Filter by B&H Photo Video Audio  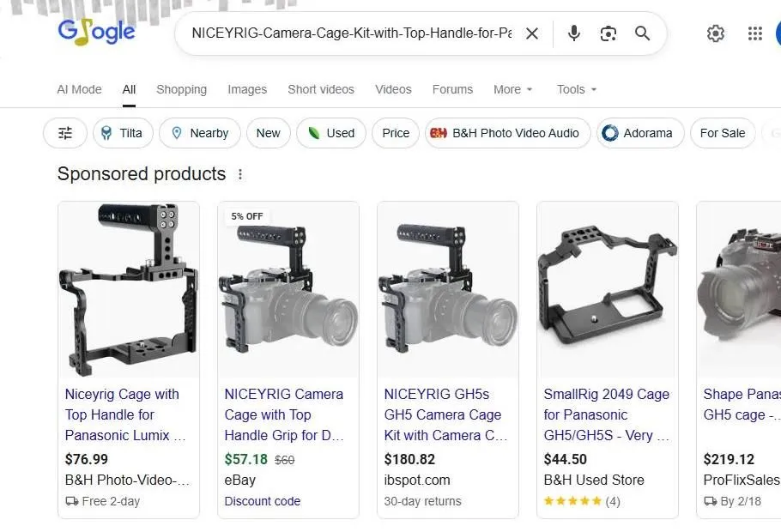[507, 133]
